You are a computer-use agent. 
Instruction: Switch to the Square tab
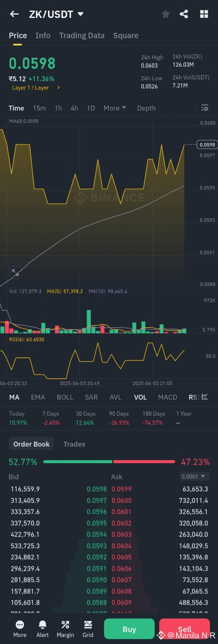pyautogui.click(x=126, y=36)
